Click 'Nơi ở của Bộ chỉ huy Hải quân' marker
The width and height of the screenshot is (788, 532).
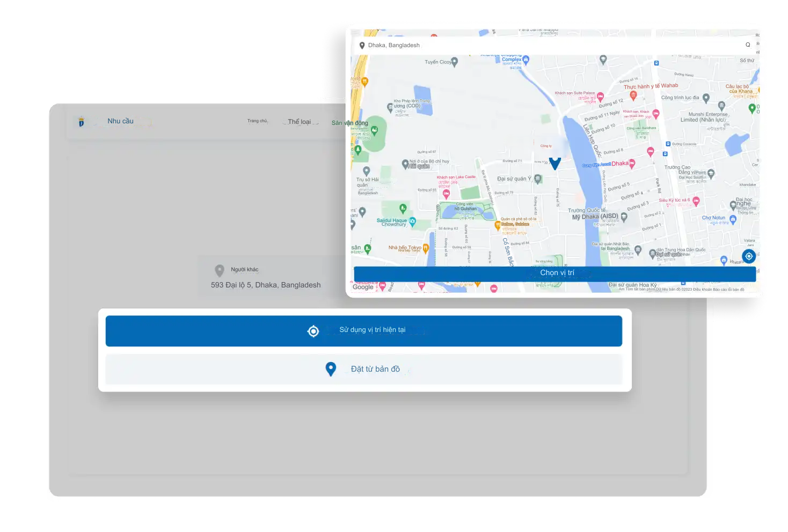[405, 164]
